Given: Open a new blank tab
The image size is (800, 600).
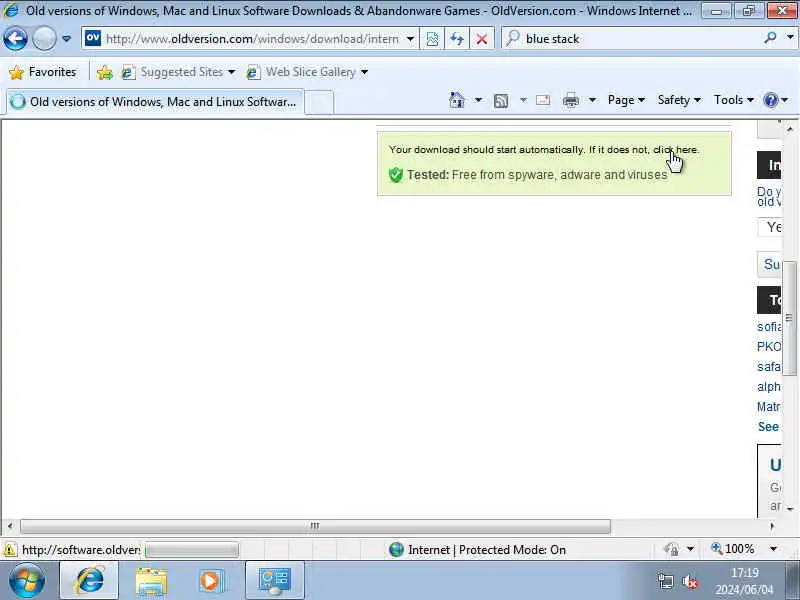Looking at the screenshot, I should point(319,102).
